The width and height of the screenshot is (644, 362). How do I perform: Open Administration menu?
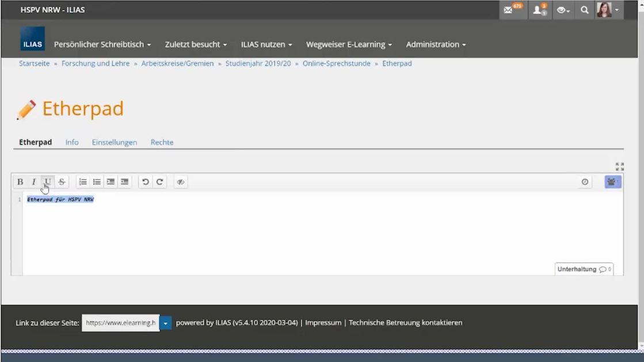point(436,44)
